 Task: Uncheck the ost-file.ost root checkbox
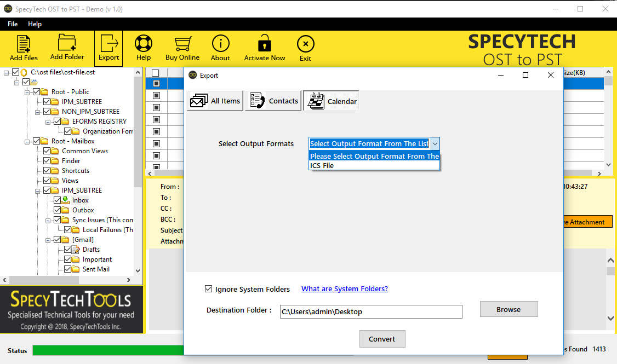[x=15, y=72]
